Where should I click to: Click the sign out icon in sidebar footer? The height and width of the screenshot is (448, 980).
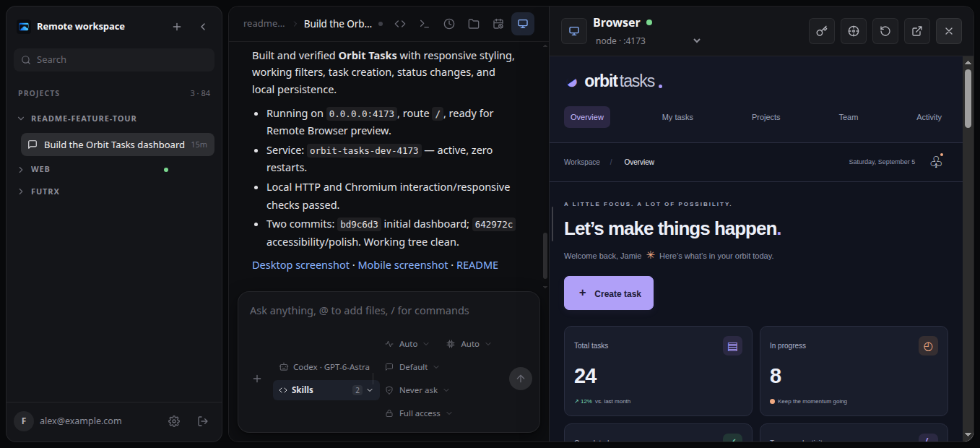pos(203,421)
